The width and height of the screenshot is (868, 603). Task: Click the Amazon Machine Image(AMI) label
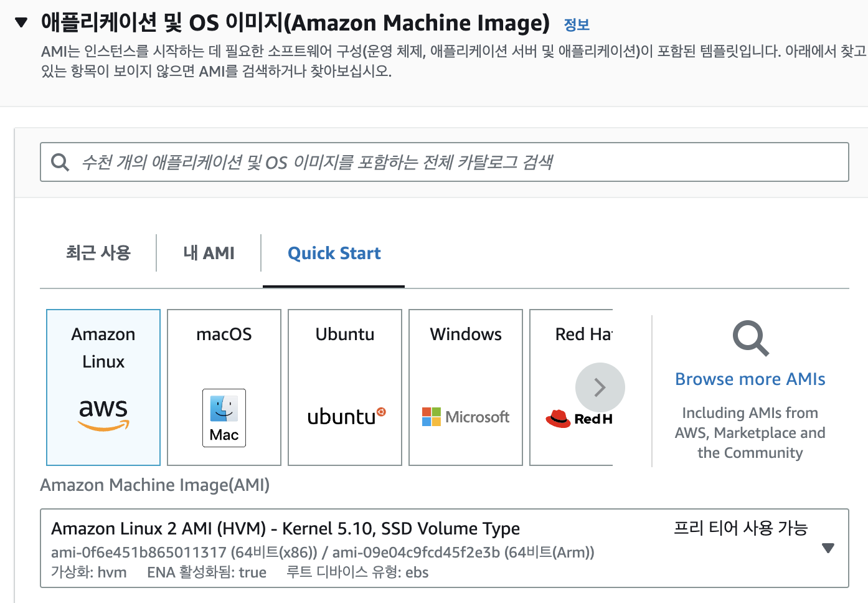coord(155,485)
